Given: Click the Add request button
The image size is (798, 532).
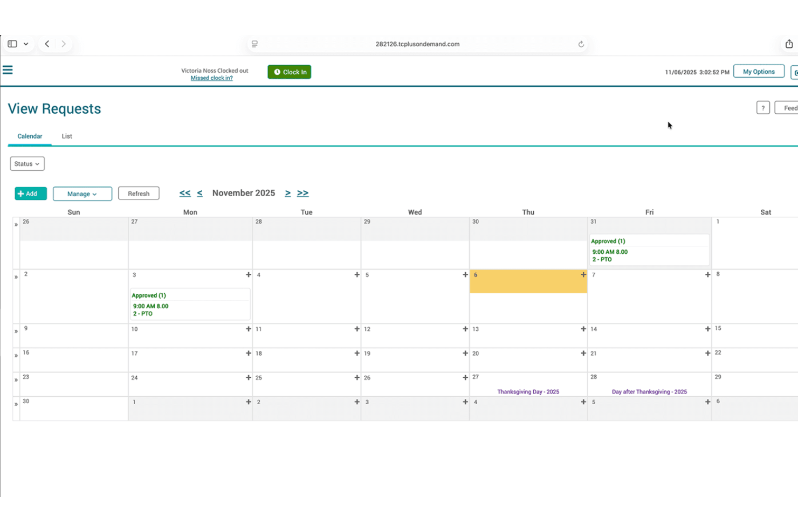Looking at the screenshot, I should tap(31, 194).
